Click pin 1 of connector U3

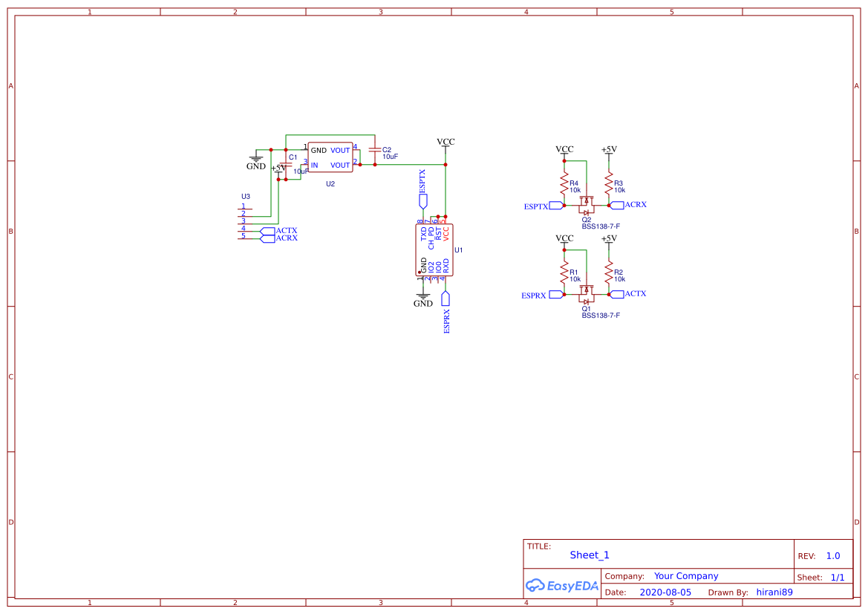[245, 208]
